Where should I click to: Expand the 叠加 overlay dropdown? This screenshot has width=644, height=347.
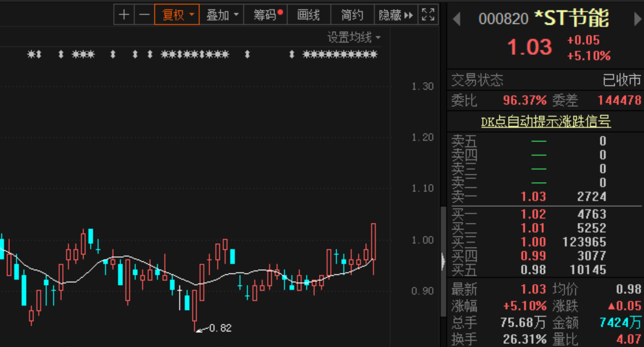[222, 15]
